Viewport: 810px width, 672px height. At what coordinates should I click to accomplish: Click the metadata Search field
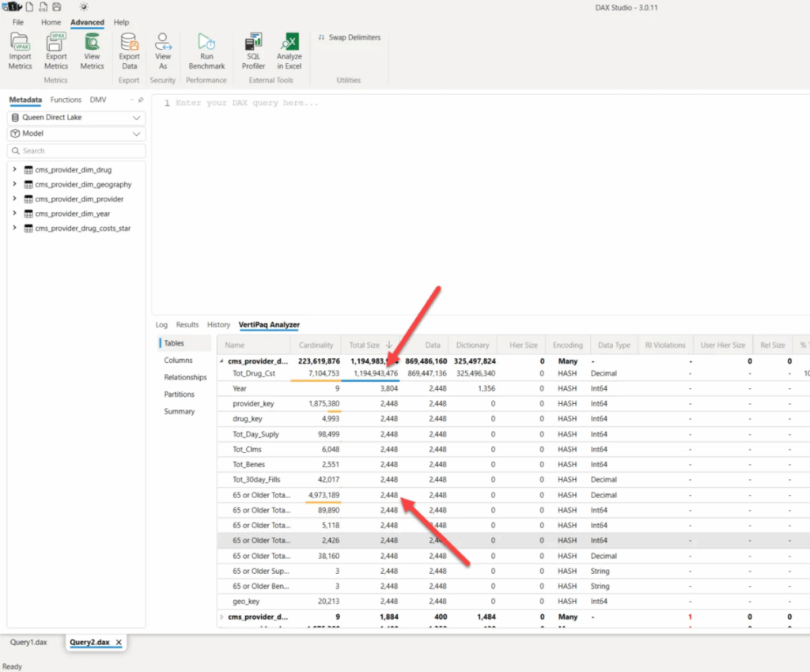coord(77,151)
